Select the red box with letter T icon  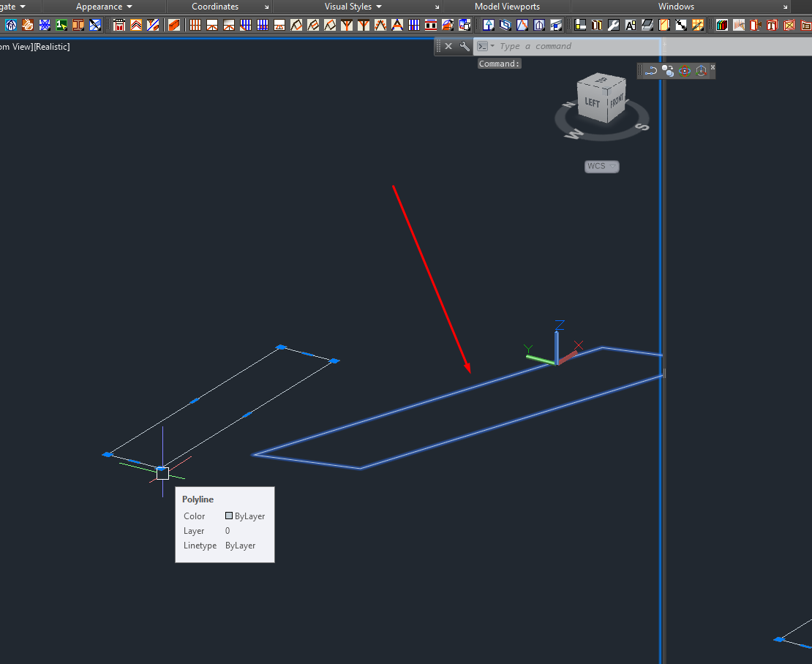(772, 25)
